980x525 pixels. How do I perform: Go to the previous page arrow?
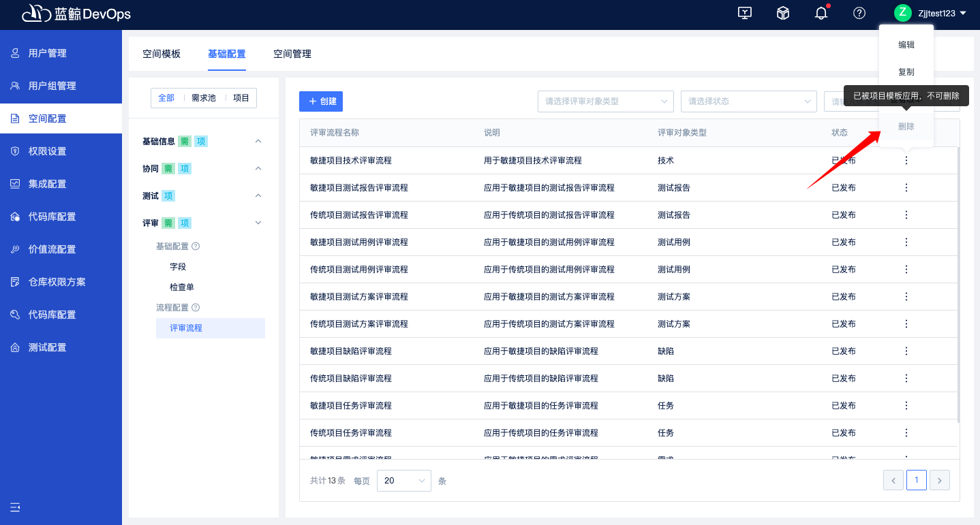(893, 481)
